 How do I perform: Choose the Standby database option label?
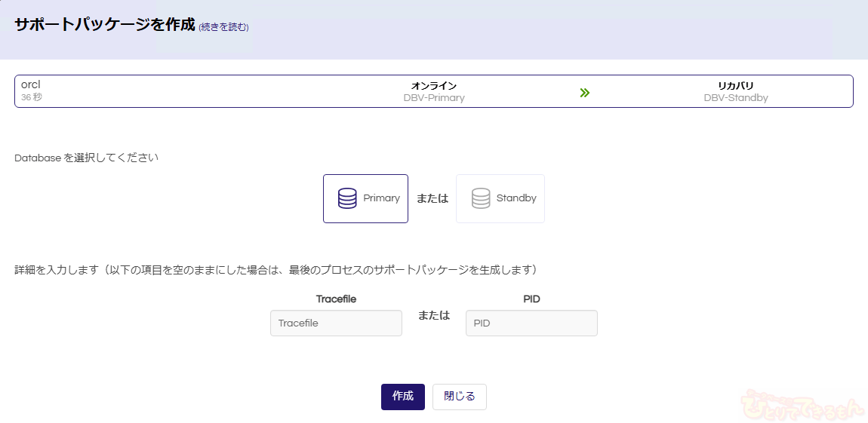pyautogui.click(x=516, y=198)
